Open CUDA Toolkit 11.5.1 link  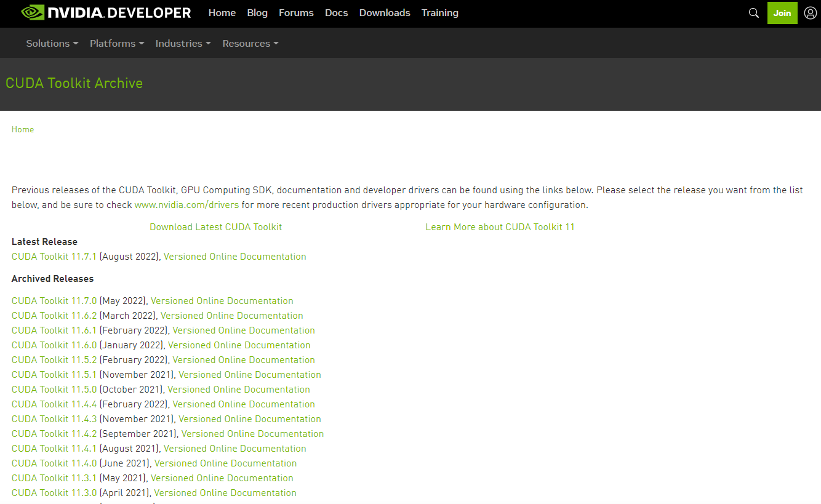[x=54, y=375]
